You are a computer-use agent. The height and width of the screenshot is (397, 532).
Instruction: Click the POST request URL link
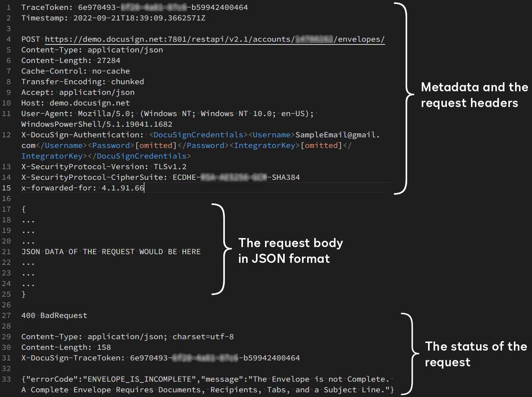[x=215, y=39]
